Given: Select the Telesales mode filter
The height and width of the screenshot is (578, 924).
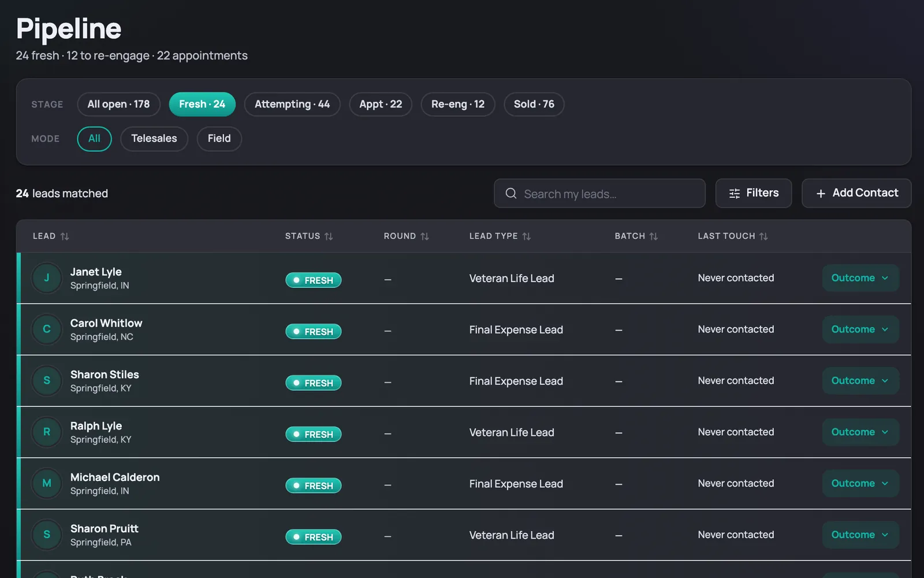Looking at the screenshot, I should (x=154, y=139).
